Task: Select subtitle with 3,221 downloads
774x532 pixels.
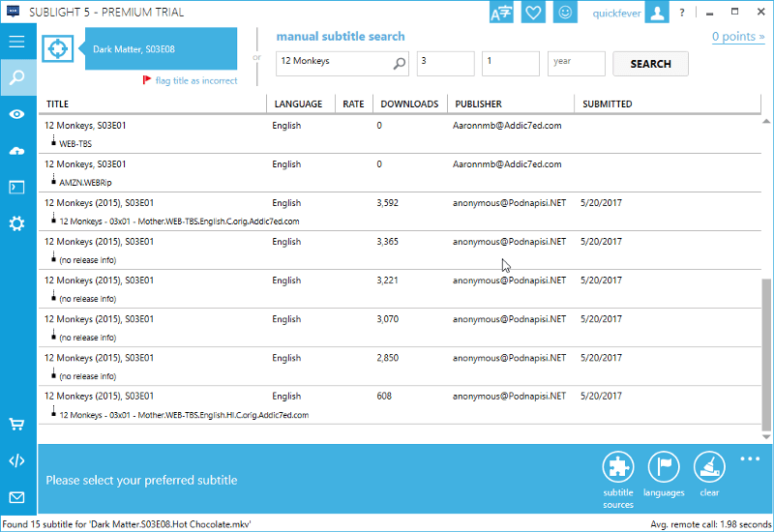Action: (x=400, y=289)
